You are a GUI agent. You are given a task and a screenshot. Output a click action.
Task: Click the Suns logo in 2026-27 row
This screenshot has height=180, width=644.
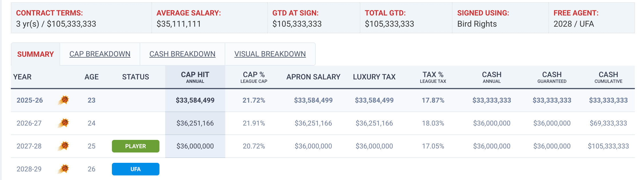64,123
